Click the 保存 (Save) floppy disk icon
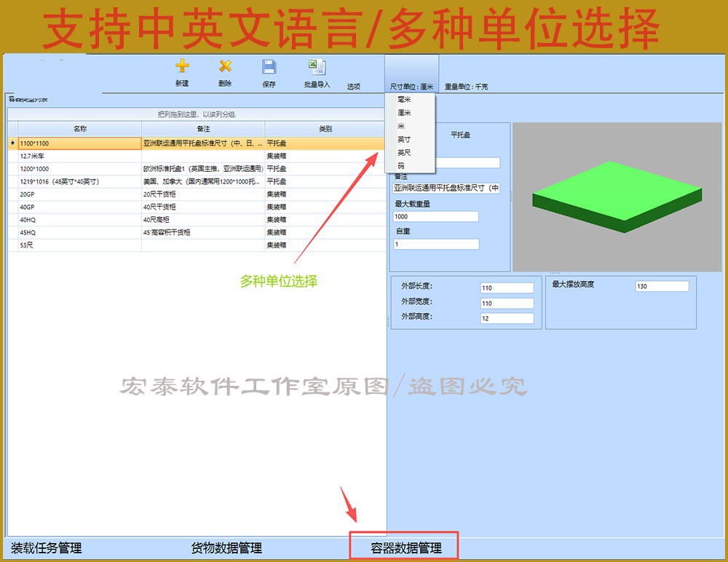The width and height of the screenshot is (728, 562). click(269, 67)
